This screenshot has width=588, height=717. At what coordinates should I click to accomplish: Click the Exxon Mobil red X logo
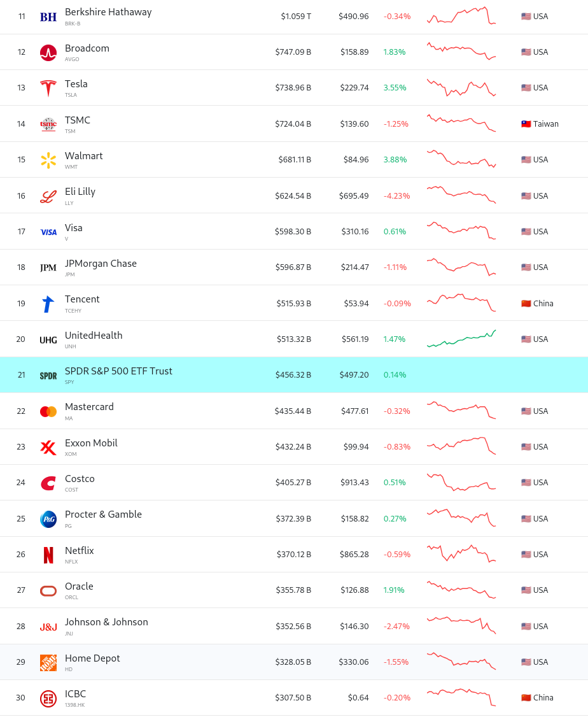(48, 447)
